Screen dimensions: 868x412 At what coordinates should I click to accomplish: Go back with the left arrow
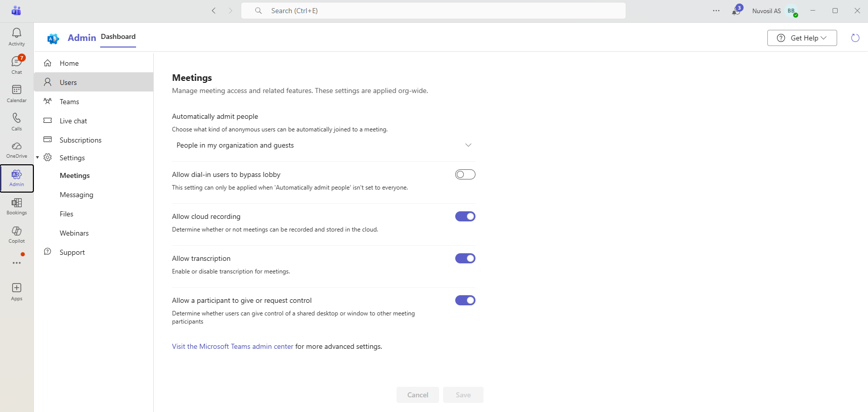coord(214,11)
